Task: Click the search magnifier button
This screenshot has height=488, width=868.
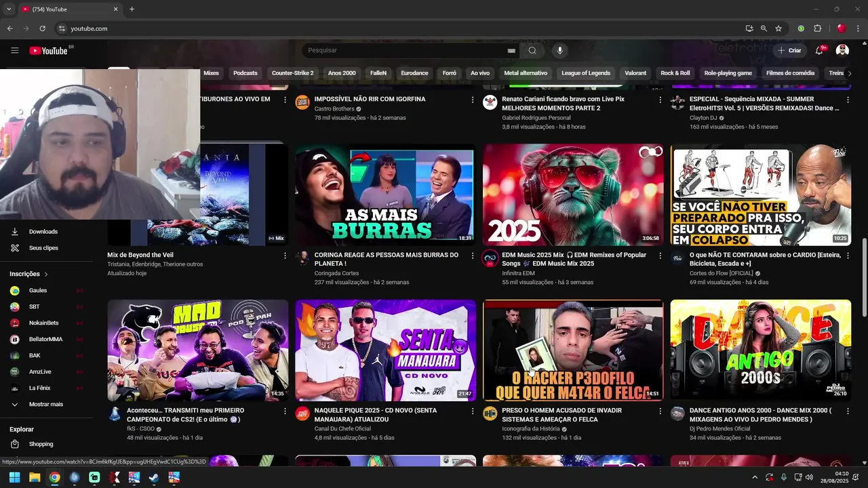Action: tap(532, 50)
